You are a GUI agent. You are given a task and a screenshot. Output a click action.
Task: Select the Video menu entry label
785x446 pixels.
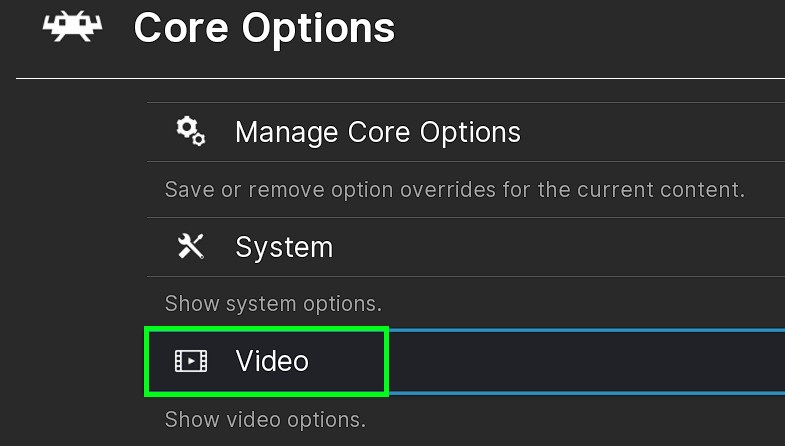pyautogui.click(x=272, y=360)
